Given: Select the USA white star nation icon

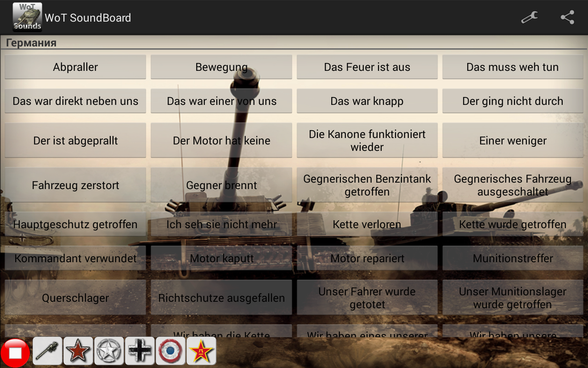Looking at the screenshot, I should tap(109, 351).
